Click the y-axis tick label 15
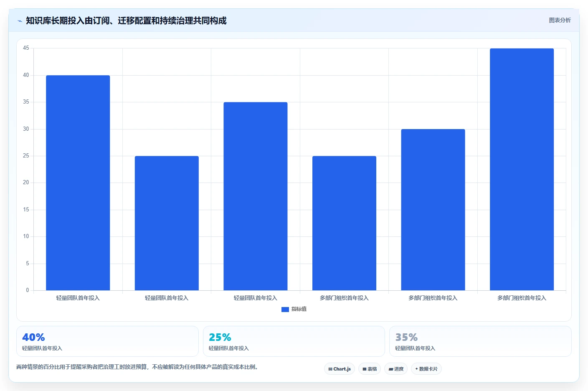Image resolution: width=588 pixels, height=391 pixels. pos(26,210)
